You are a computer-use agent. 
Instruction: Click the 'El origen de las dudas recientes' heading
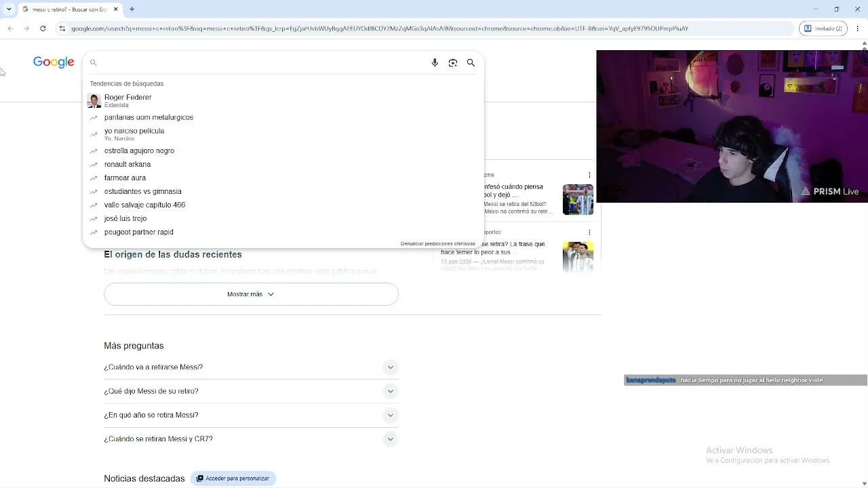(x=173, y=255)
